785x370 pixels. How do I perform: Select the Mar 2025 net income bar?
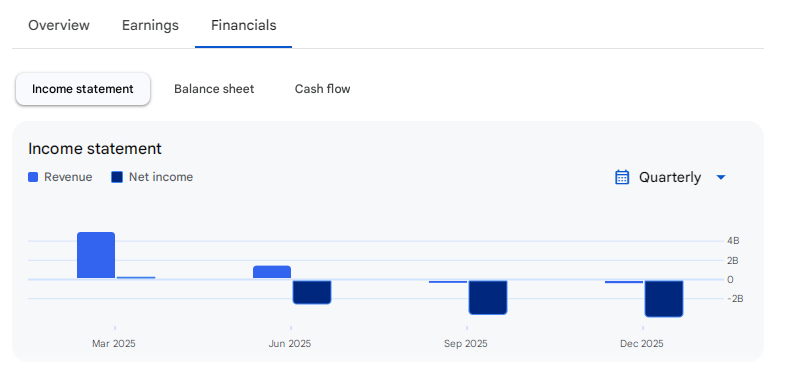point(136,277)
